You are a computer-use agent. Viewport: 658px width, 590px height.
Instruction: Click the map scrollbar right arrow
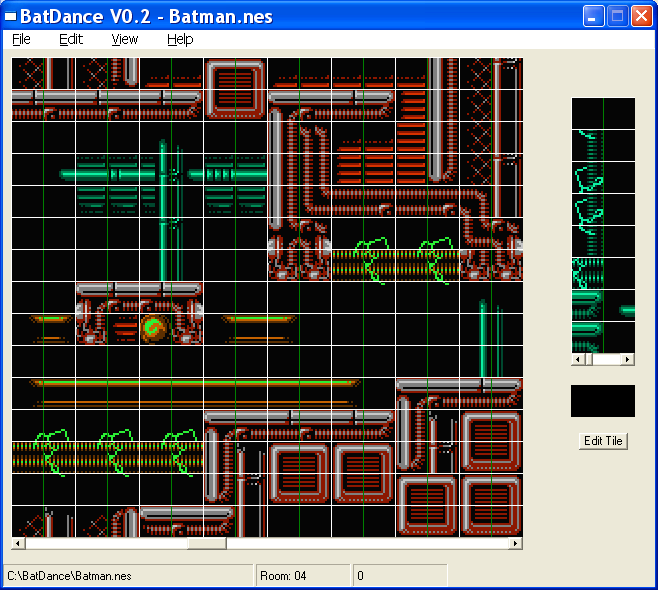[516, 544]
